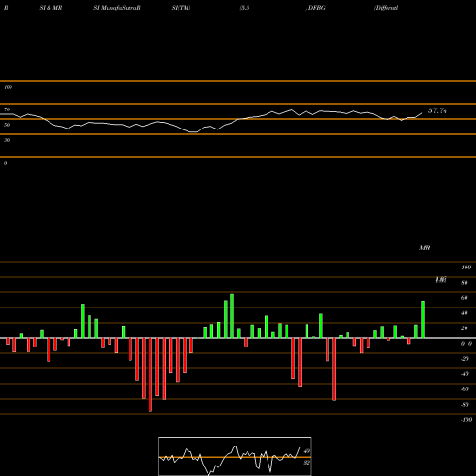Click the end point of the RSI line
The width and height of the screenshot is (476, 476).
coord(422,113)
